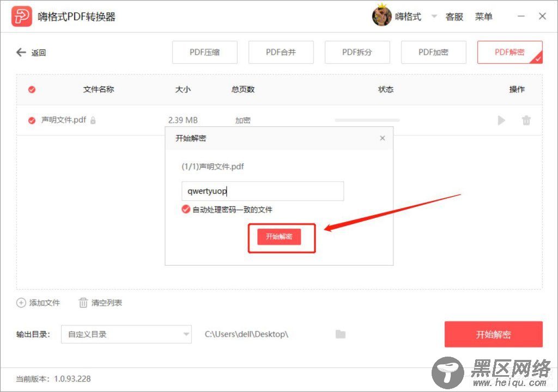Click the 2.39 MB size value

[183, 120]
